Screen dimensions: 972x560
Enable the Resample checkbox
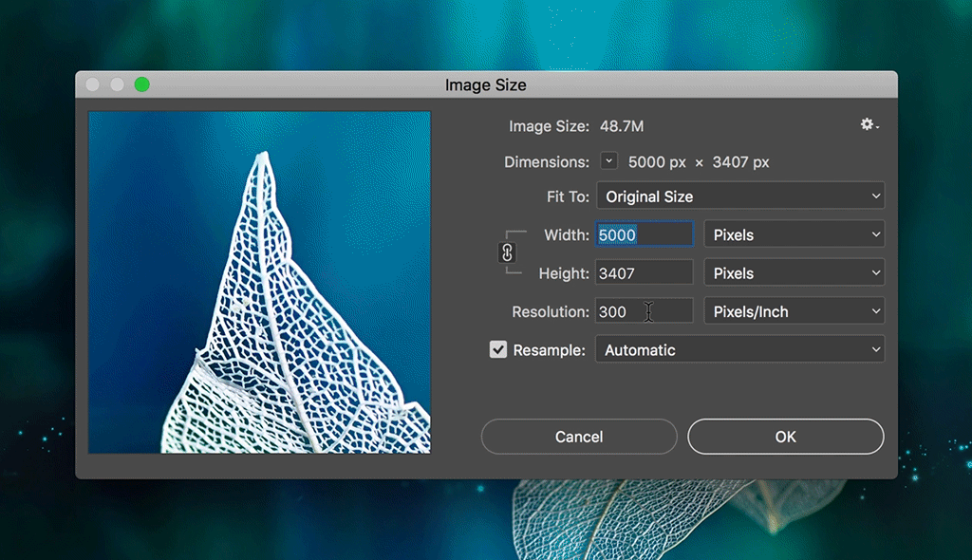[x=498, y=349]
